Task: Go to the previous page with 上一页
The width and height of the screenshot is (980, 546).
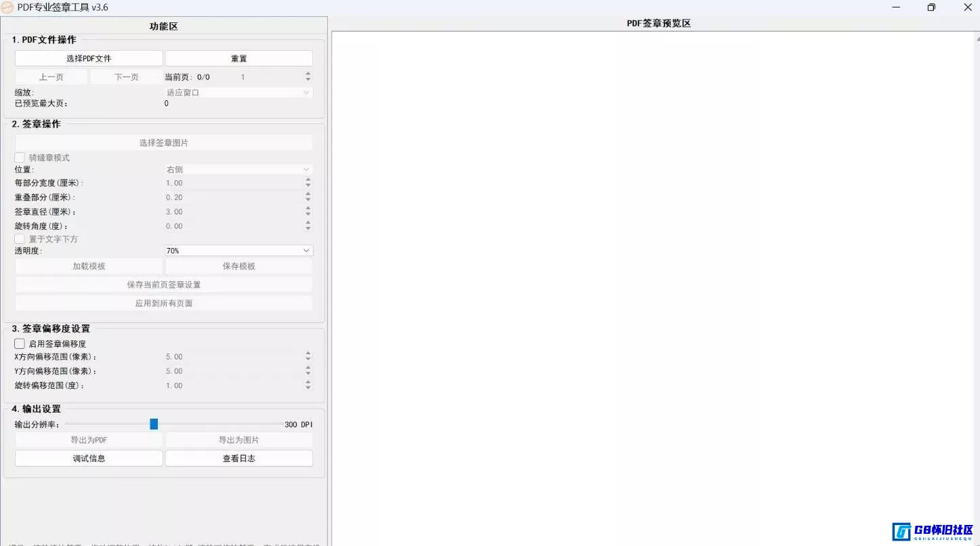Action: tap(51, 77)
